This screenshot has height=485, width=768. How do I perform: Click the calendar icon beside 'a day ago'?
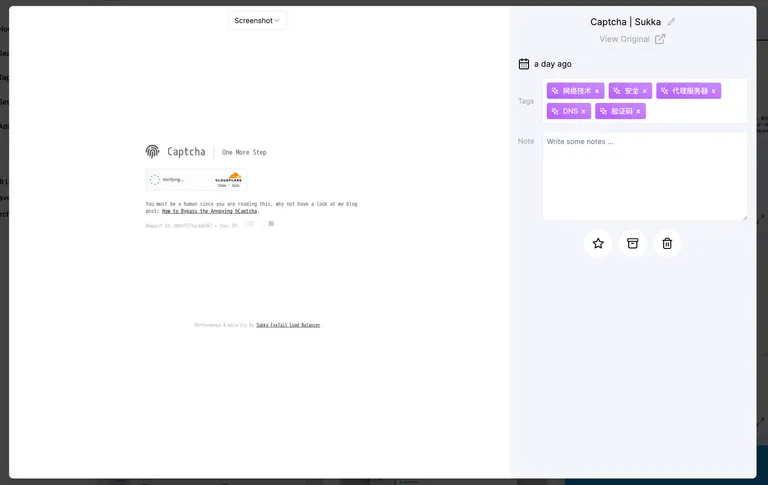click(x=524, y=64)
